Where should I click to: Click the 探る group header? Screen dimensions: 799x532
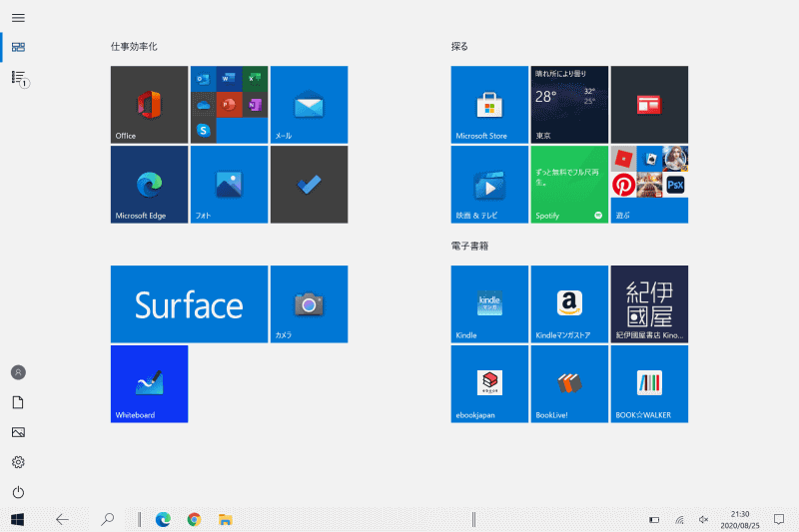(459, 47)
